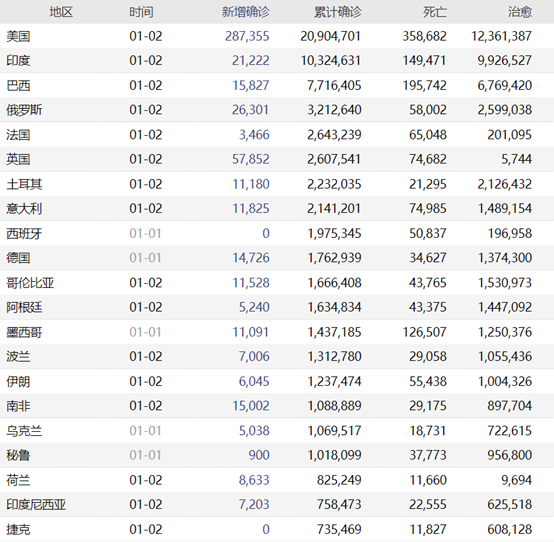Screen dimensions: 554x542
Task: Open the 印度尼西亚 region row
Action: [x=277, y=505]
